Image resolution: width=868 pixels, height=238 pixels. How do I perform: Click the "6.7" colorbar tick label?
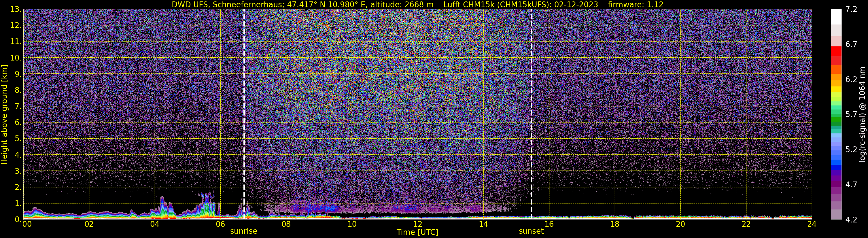(x=851, y=44)
